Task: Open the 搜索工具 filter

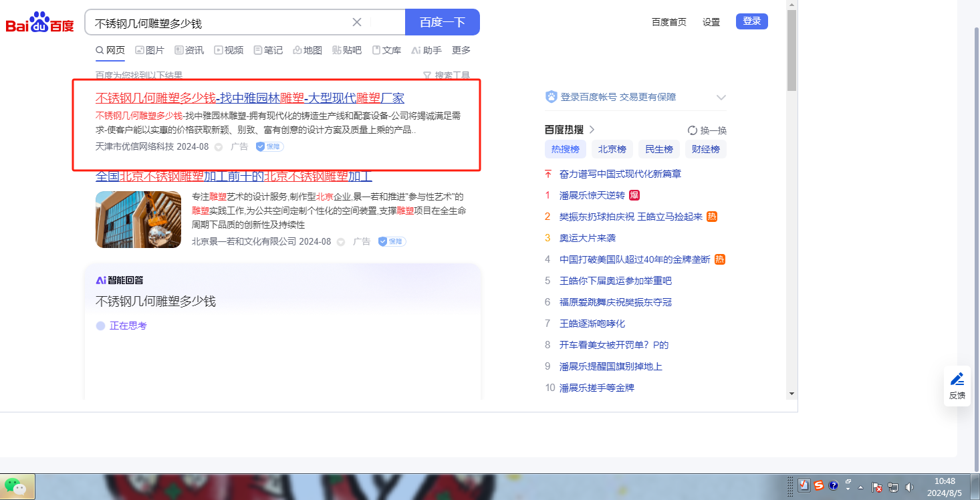Action: tap(447, 76)
